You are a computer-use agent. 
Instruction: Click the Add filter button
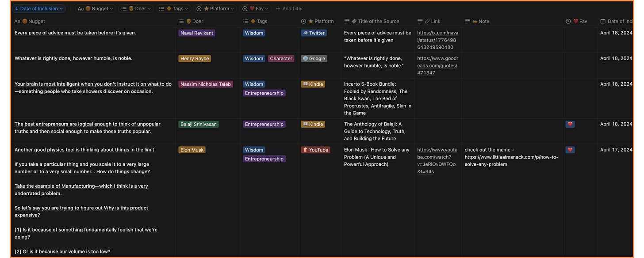pos(289,8)
